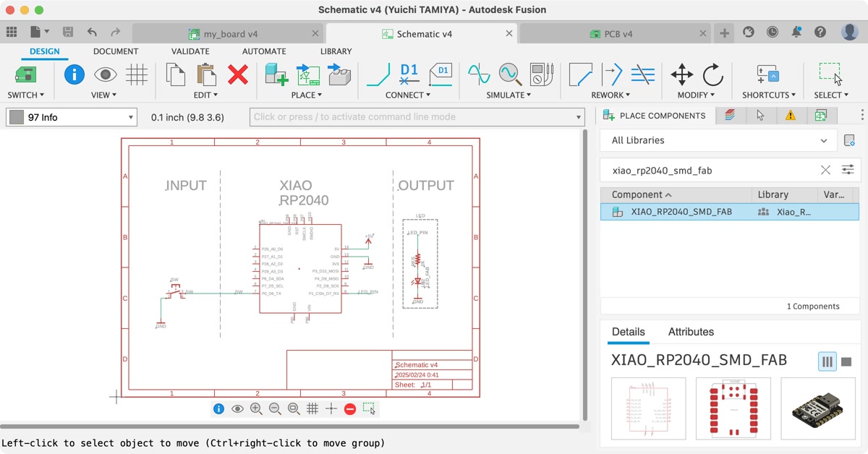Image resolution: width=868 pixels, height=454 pixels.
Task: Open the SIMULATE dropdown menu
Action: pos(509,95)
